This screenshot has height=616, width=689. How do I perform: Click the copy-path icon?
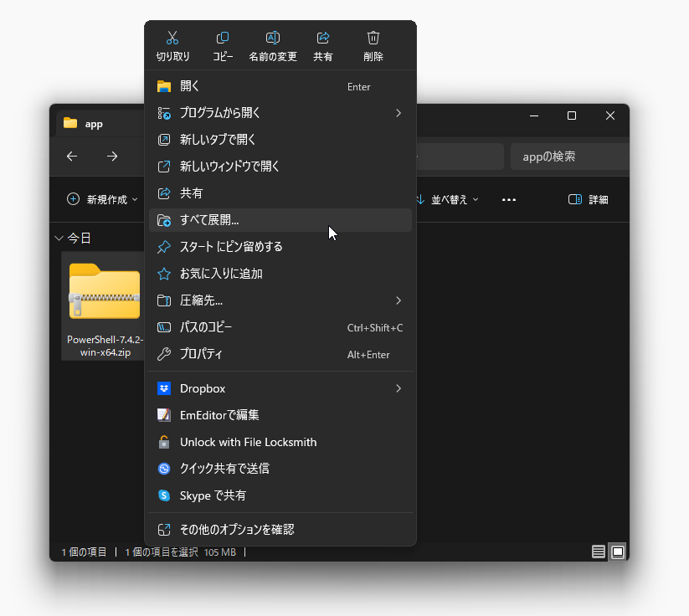point(164,327)
